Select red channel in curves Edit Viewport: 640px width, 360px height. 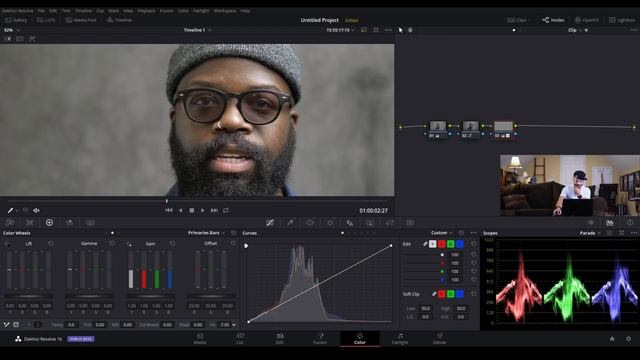pyautogui.click(x=442, y=244)
